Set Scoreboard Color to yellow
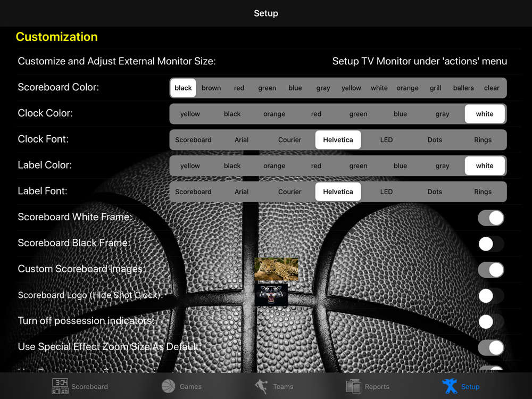The image size is (532, 399). (351, 88)
